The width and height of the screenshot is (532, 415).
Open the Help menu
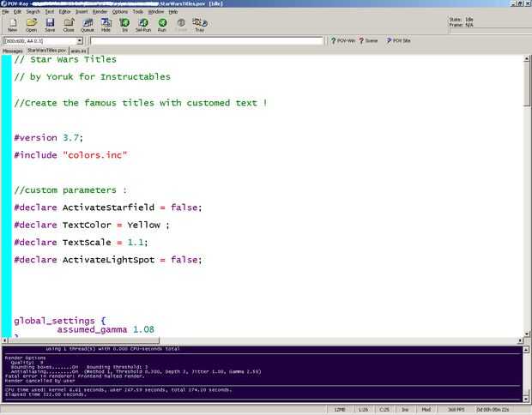pos(173,11)
